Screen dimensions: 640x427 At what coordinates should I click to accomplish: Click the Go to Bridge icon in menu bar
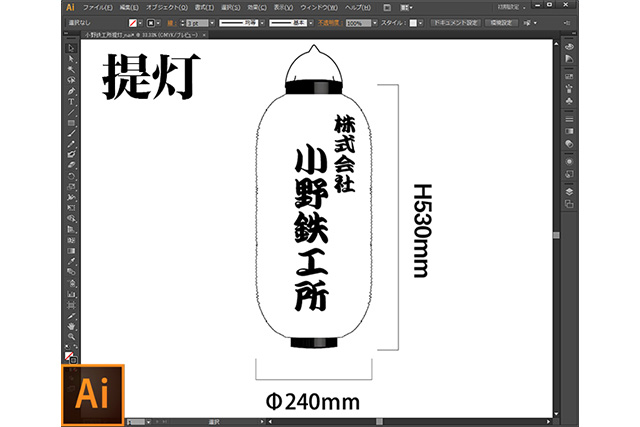[387, 8]
